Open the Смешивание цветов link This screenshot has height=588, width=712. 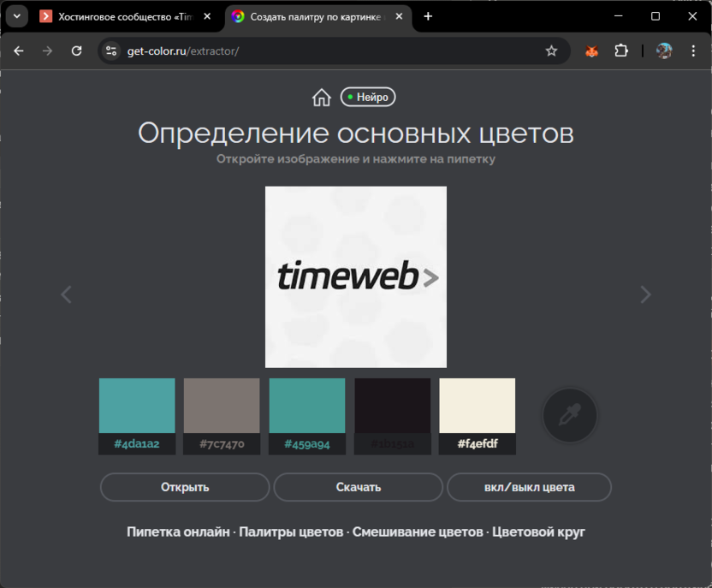point(418,532)
